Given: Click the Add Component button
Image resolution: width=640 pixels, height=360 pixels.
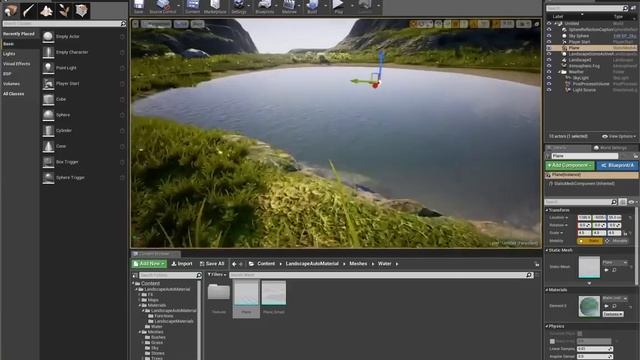Looking at the screenshot, I should pos(570,165).
